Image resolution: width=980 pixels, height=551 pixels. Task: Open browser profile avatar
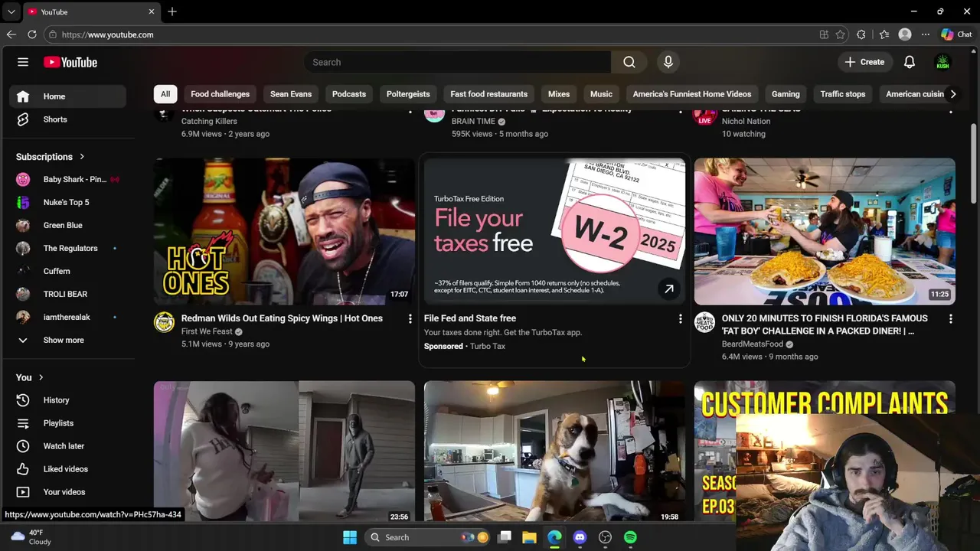[x=905, y=34]
